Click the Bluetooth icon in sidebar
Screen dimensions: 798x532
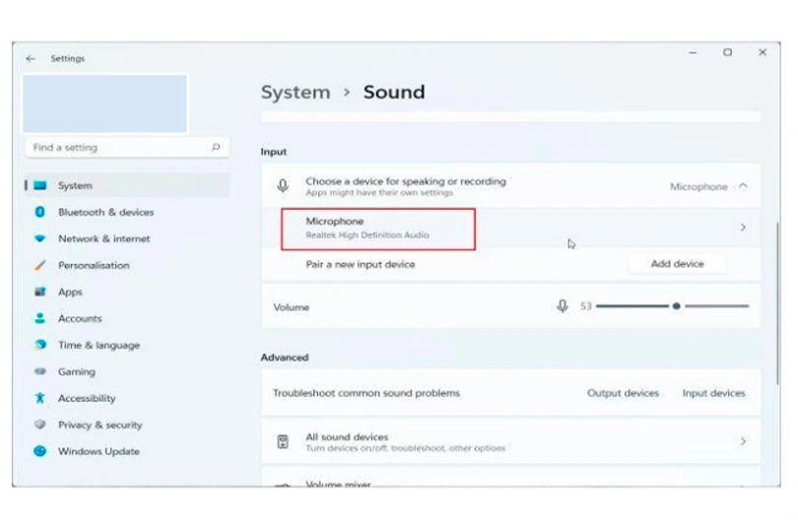(39, 212)
